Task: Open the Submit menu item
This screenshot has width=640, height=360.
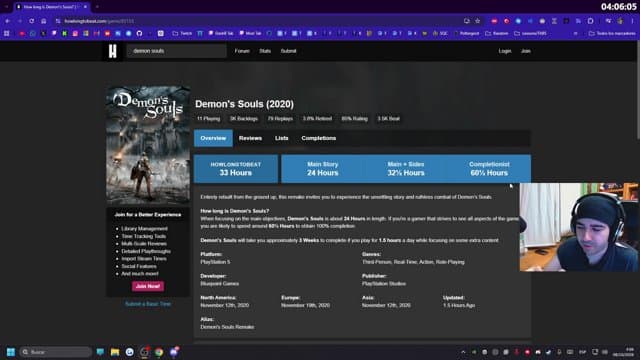Action: 288,51
